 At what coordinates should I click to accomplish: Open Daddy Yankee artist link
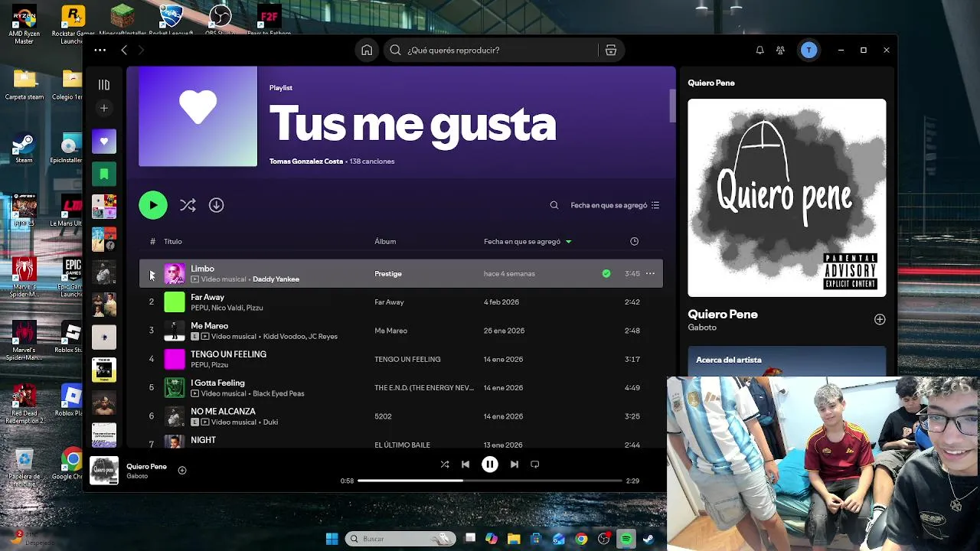[276, 279]
